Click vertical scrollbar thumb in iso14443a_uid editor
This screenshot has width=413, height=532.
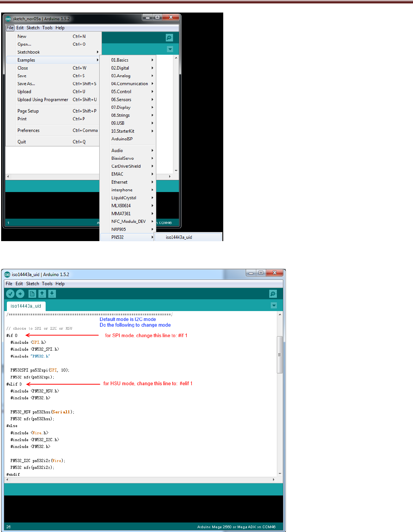(280, 354)
